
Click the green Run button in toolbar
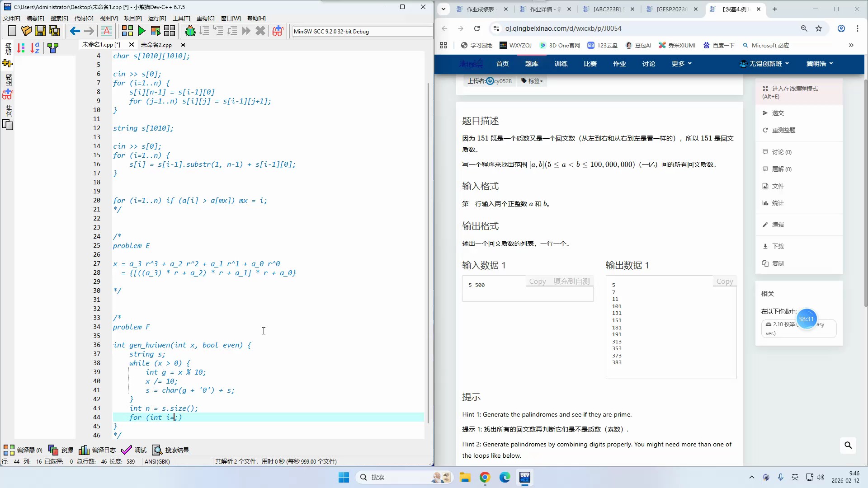(142, 31)
